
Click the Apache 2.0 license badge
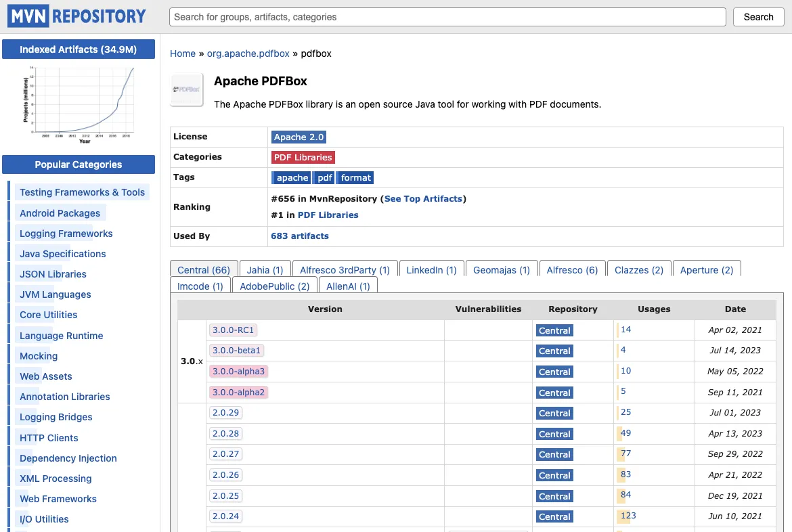click(x=299, y=137)
